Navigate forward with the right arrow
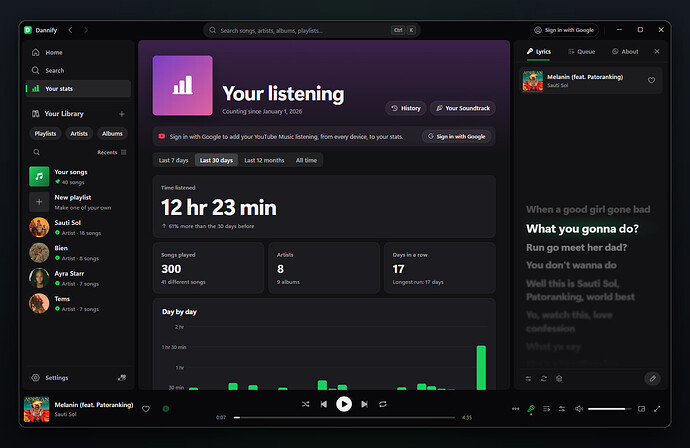 (x=86, y=30)
